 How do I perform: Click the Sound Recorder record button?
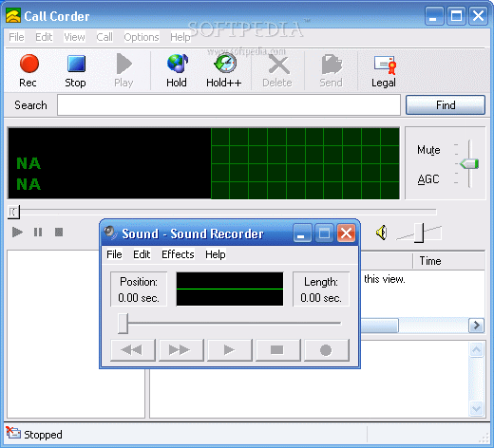pyautogui.click(x=327, y=350)
